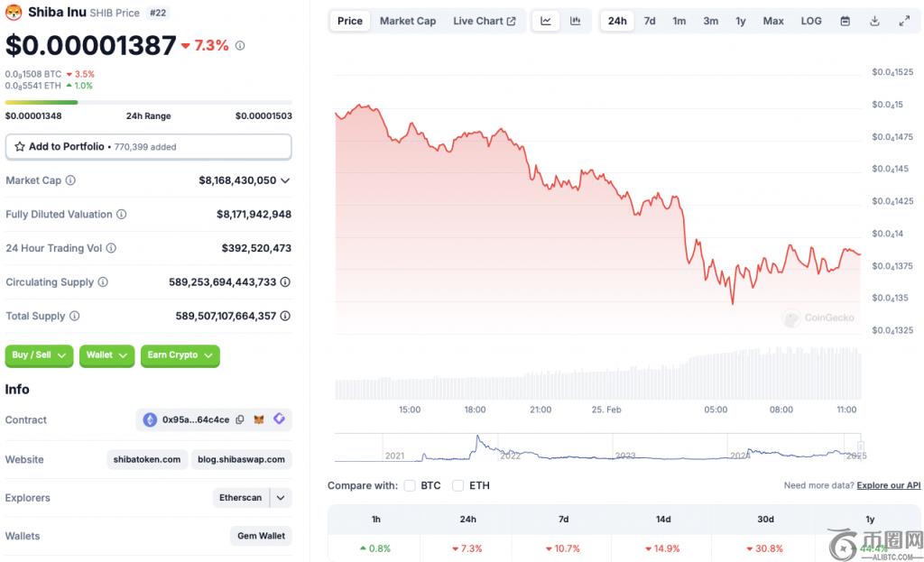Viewport: 924px width, 562px height.
Task: Expand the Explorers dropdown arrow
Action: click(281, 498)
